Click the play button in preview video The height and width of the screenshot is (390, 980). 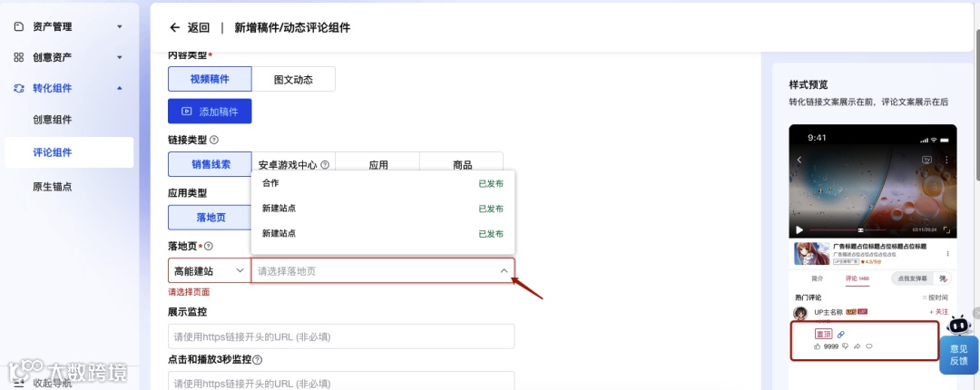(x=799, y=230)
